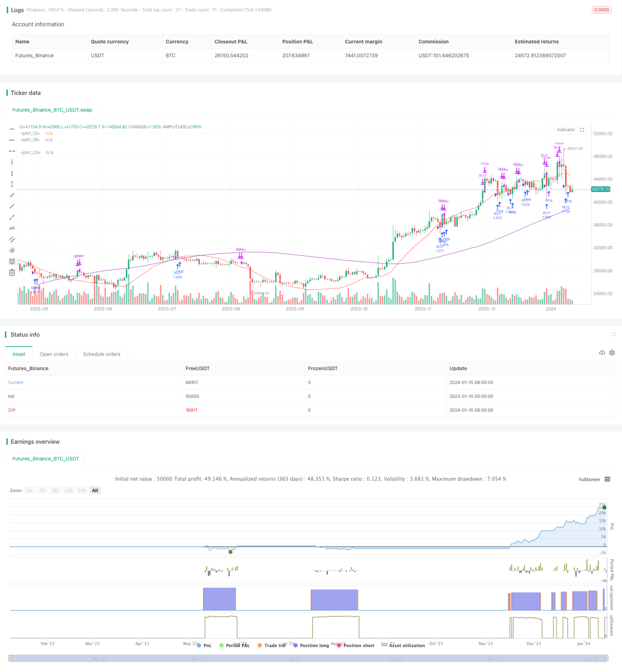Screen dimensions: 622x672
Task: Delete drawings with the trash icon
Action: [12, 272]
